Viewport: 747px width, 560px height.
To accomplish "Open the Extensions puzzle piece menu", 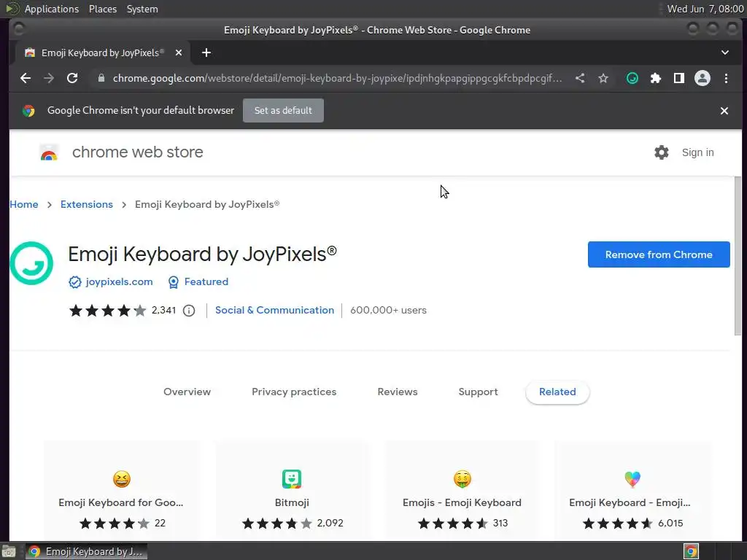I will coord(656,78).
